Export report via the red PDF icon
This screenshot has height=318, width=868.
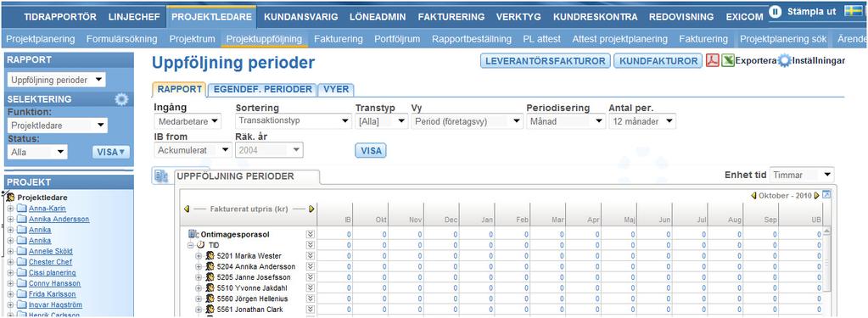click(x=713, y=60)
